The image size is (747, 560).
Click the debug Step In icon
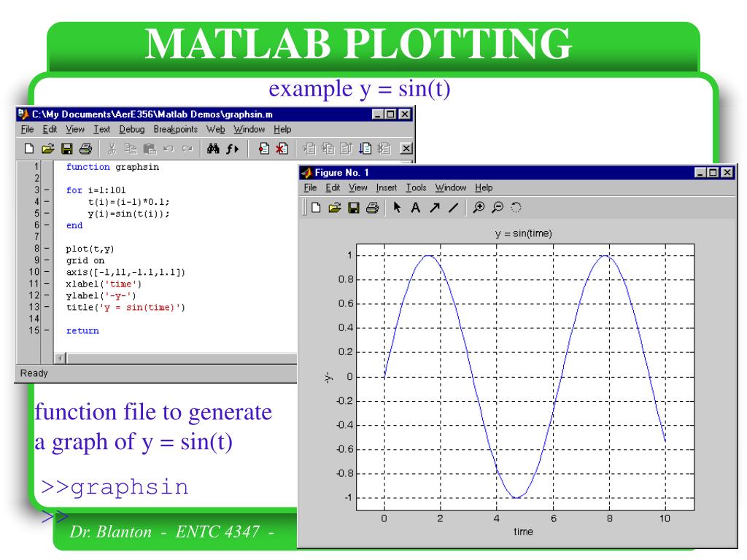tap(328, 149)
